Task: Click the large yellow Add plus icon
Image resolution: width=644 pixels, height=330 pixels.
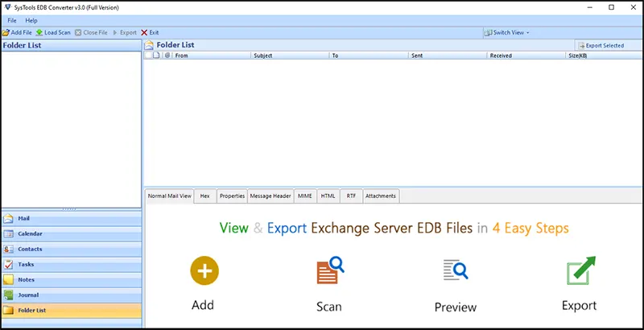Action: click(x=204, y=271)
